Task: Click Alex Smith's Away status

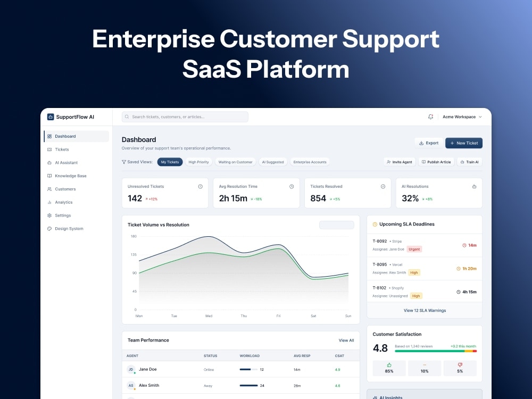Action: tap(207, 386)
